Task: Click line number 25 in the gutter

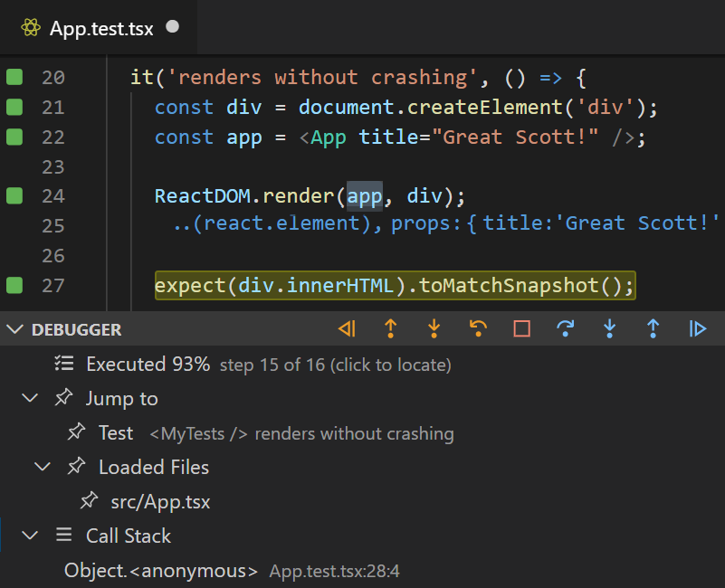Action: coord(53,226)
